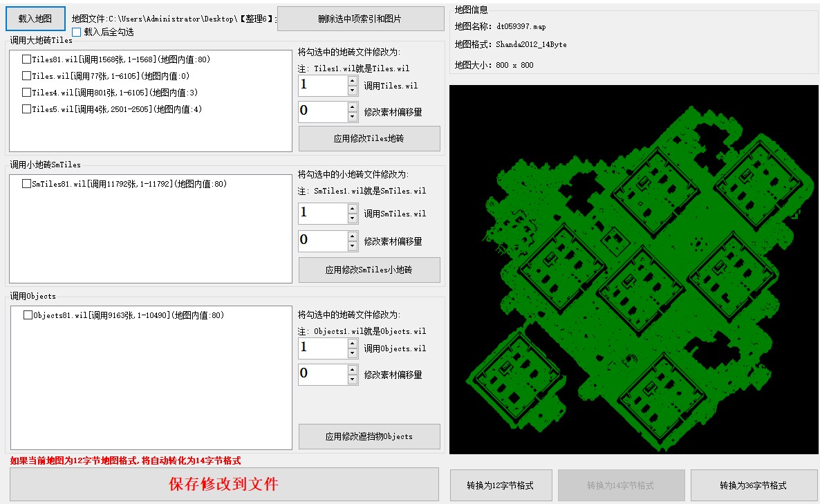Tick the Tiles5.wil checkbox
The width and height of the screenshot is (820, 504).
[x=27, y=109]
